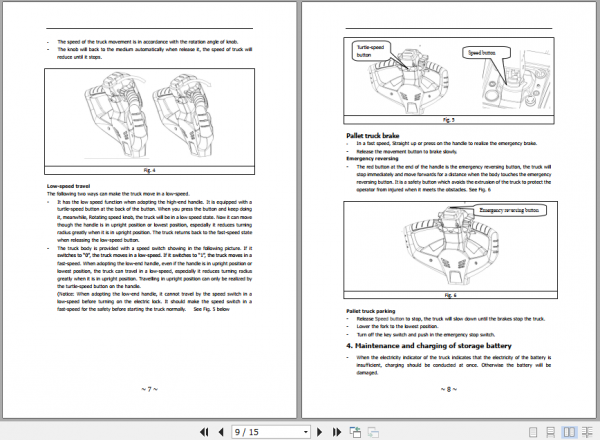Switch to continuous facing view
600x440 pixels.
tap(587, 432)
